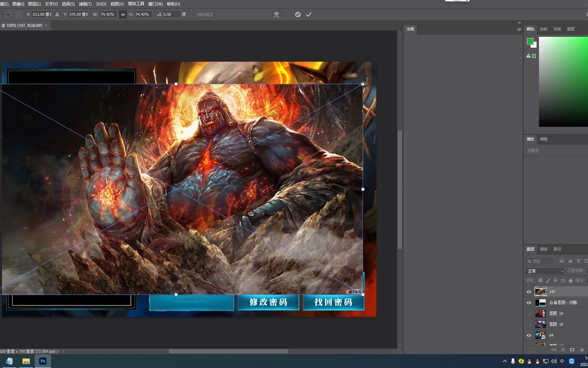Viewport: 588px width, 368px height.
Task: Switch to the 渐变 tab
Action: click(x=557, y=29)
